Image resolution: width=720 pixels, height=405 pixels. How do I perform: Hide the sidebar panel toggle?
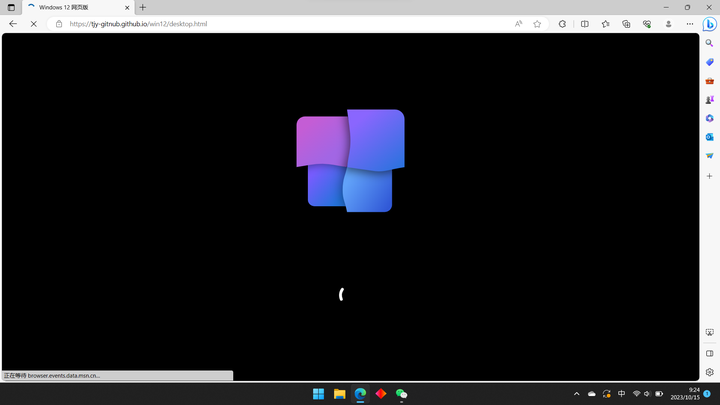pos(709,353)
